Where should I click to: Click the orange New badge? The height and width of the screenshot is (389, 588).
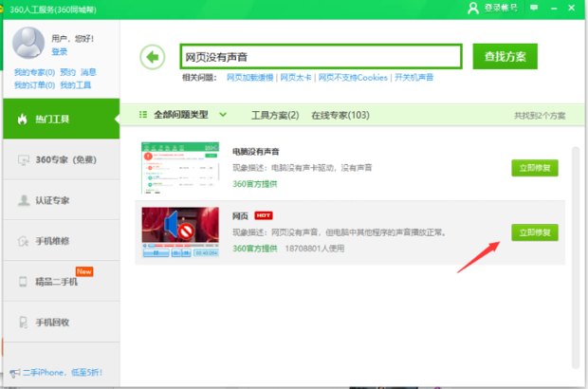(84, 271)
